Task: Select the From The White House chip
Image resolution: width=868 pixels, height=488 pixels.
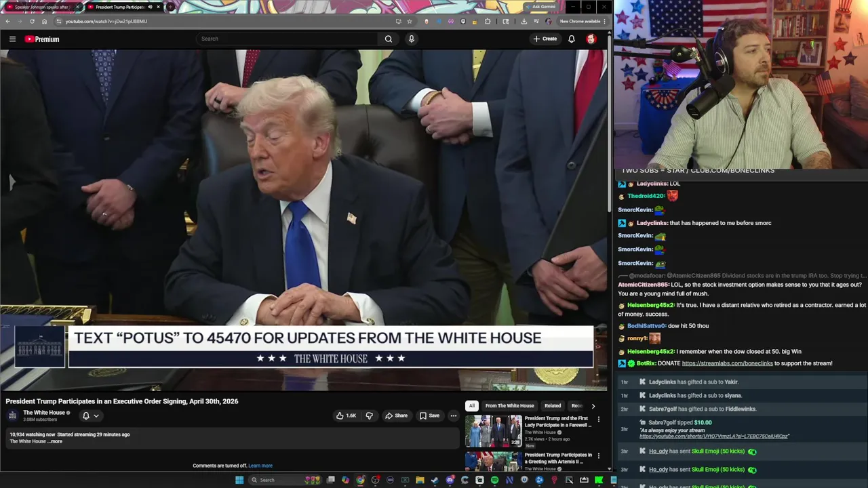Action: tap(510, 405)
